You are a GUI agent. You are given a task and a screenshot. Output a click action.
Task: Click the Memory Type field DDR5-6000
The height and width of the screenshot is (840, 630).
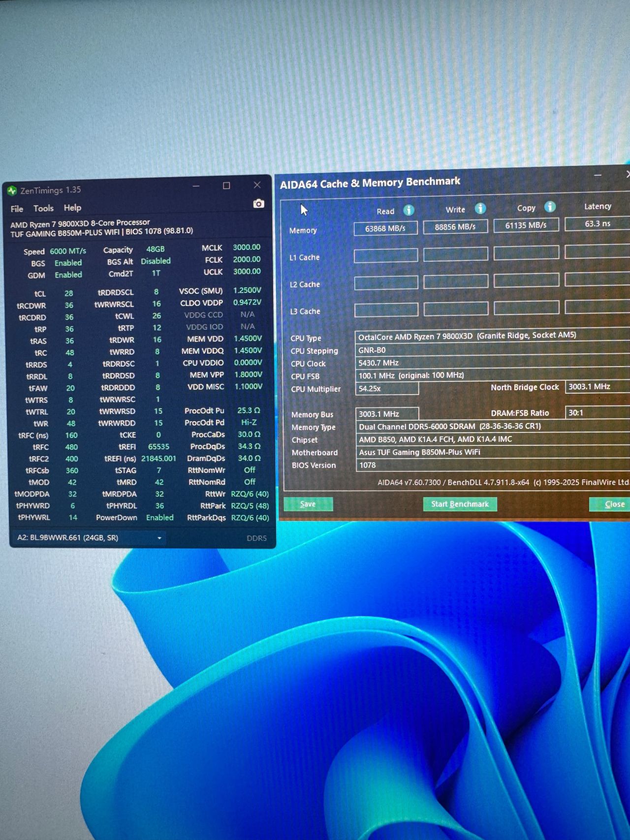(493, 426)
